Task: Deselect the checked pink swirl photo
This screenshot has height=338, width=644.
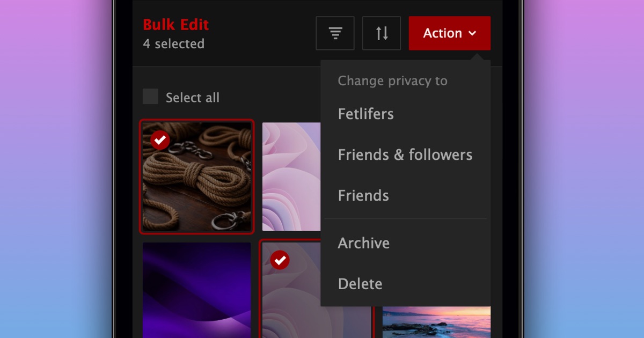Action: (280, 260)
